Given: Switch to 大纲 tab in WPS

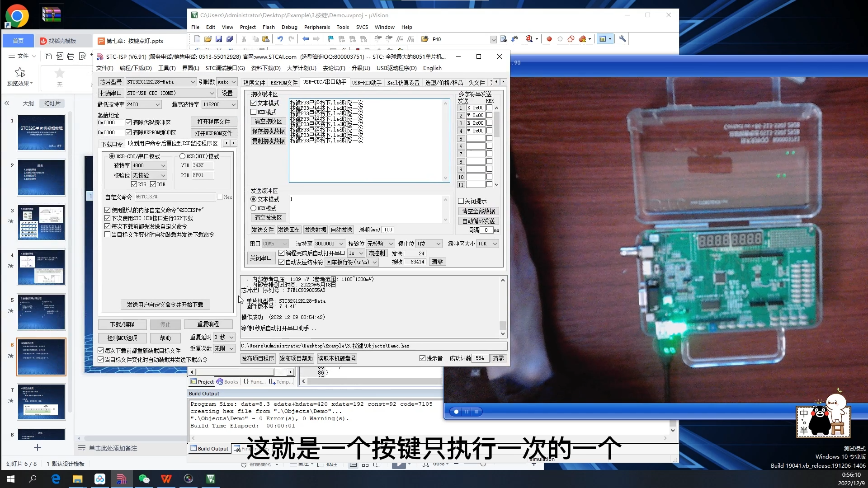Looking at the screenshot, I should point(28,103).
